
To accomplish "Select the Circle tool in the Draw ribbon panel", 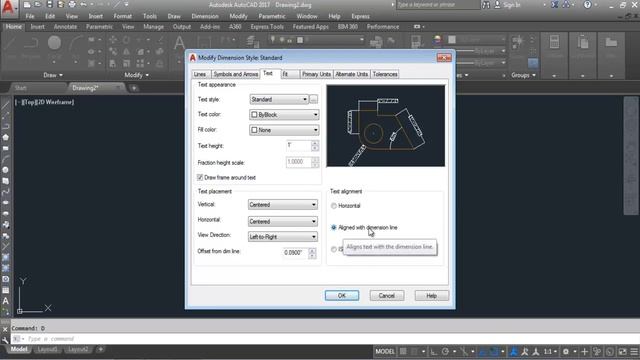I will [x=54, y=43].
